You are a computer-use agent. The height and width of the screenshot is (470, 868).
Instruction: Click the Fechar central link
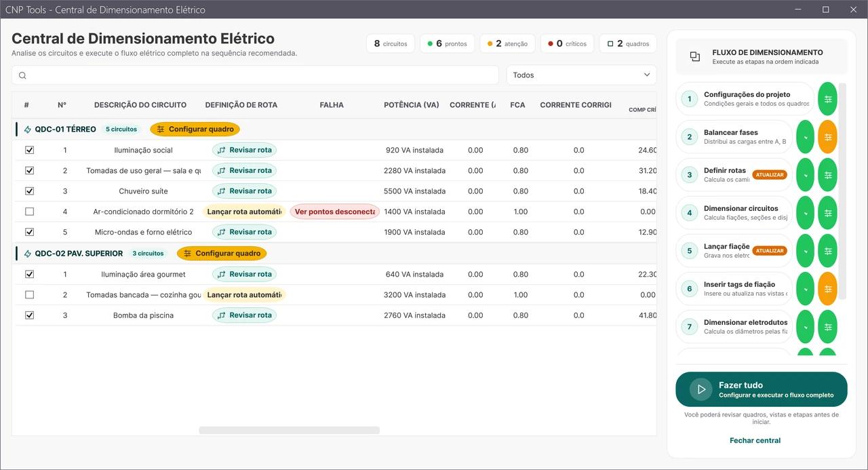click(x=755, y=441)
